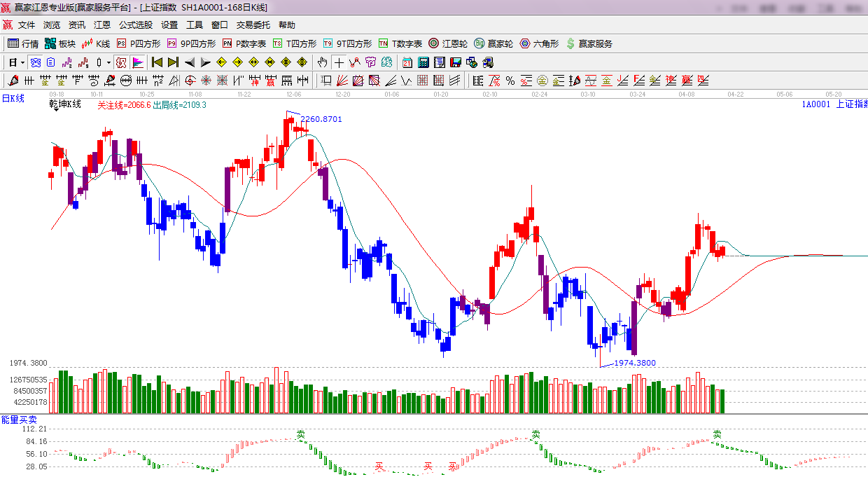Toggle the crosshair cursor mode

point(339,62)
